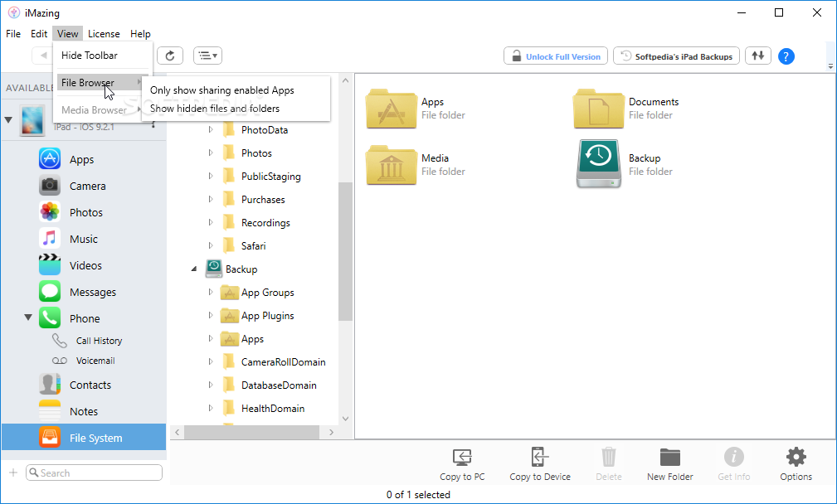
Task: Open the view mode list dropdown
Action: [207, 56]
